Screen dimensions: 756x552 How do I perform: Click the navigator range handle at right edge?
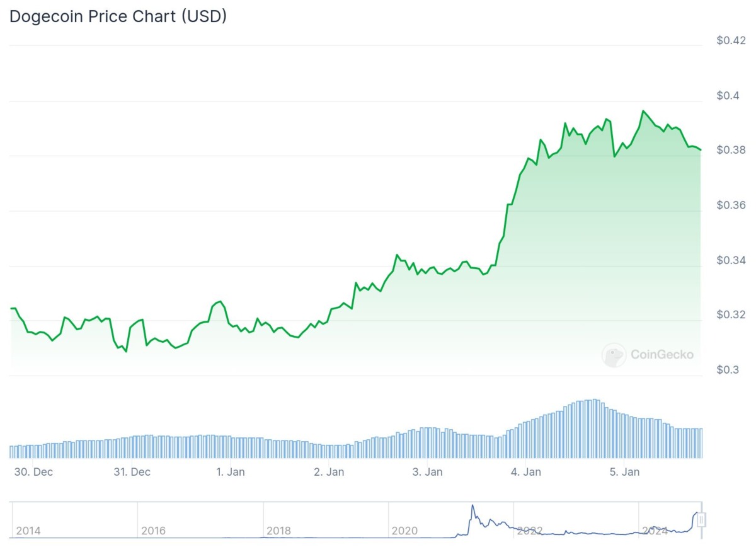[701, 520]
